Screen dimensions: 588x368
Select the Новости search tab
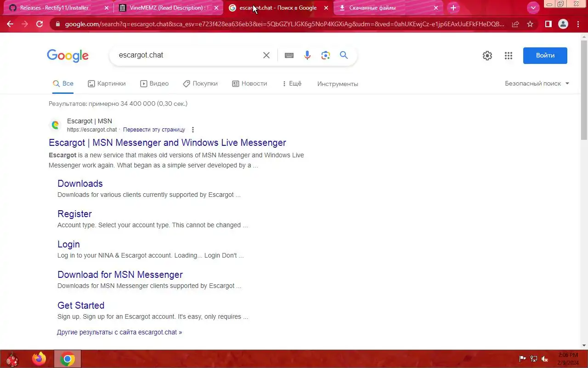249,83
